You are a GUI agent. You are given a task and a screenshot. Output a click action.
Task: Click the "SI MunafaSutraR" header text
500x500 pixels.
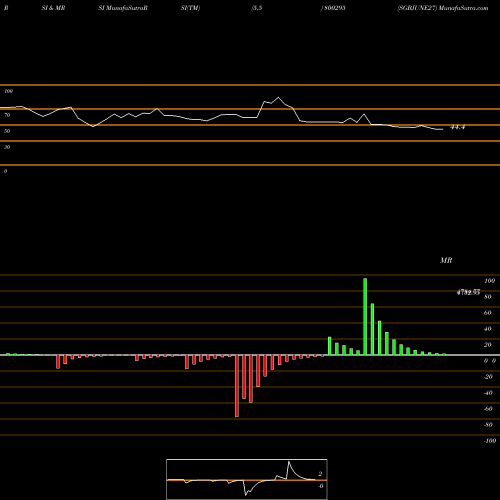(123, 8)
